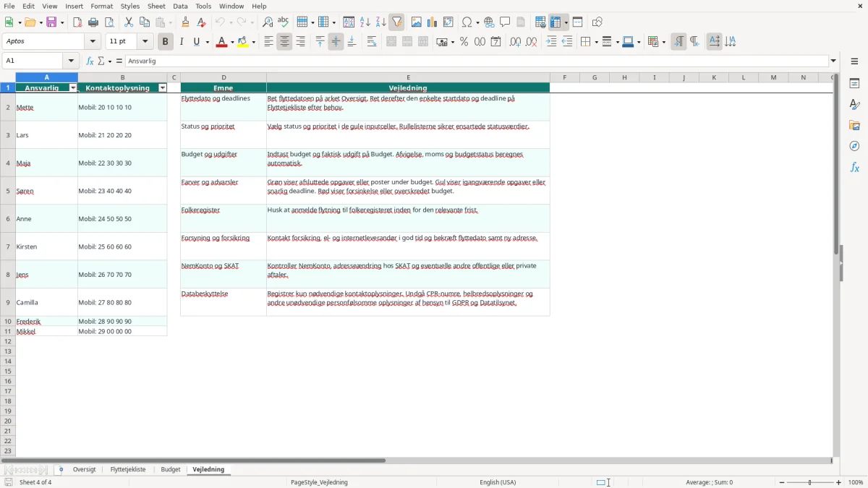Insert a special character (Omega)

(x=467, y=22)
